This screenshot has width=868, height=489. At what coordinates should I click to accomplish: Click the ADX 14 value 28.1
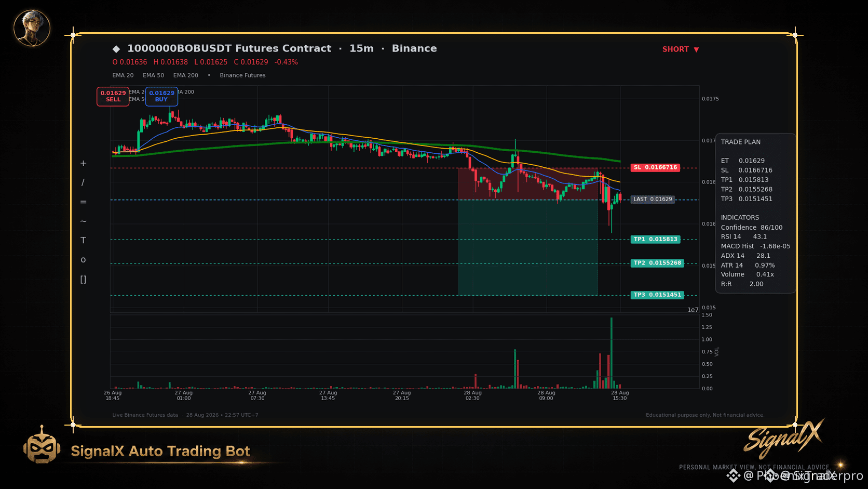tap(763, 256)
